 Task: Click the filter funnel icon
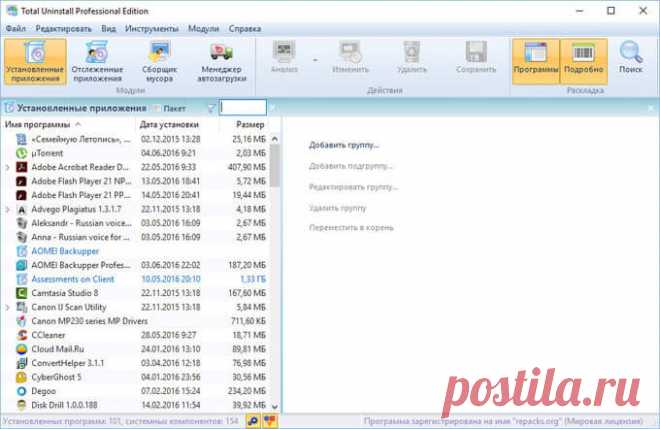(211, 109)
